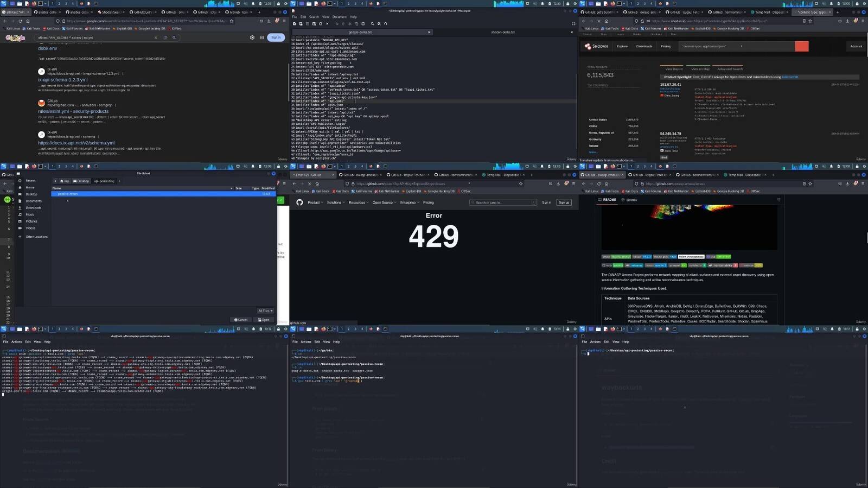Expand GitHub Resources menu
Viewport: 868px width, 488px height.
coord(358,202)
